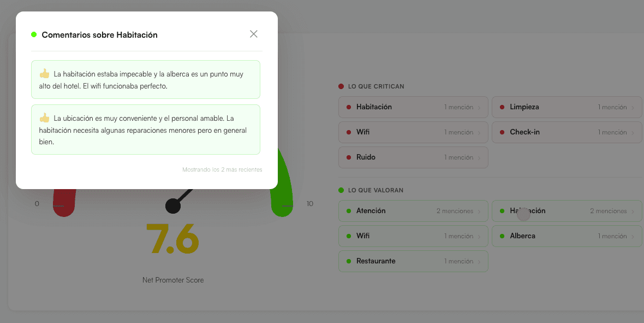Image resolution: width=644 pixels, height=323 pixels.
Task: Expand chevron on valued Habitación chip
Action: point(633,211)
